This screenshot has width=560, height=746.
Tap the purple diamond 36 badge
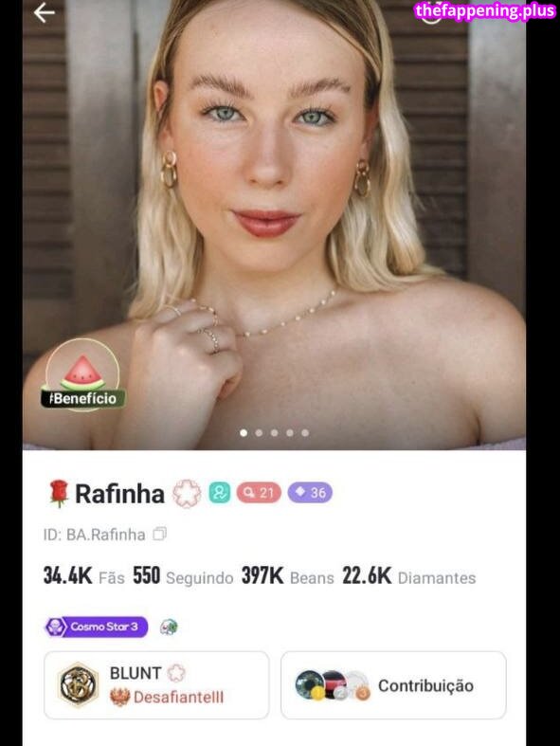pyautogui.click(x=310, y=492)
